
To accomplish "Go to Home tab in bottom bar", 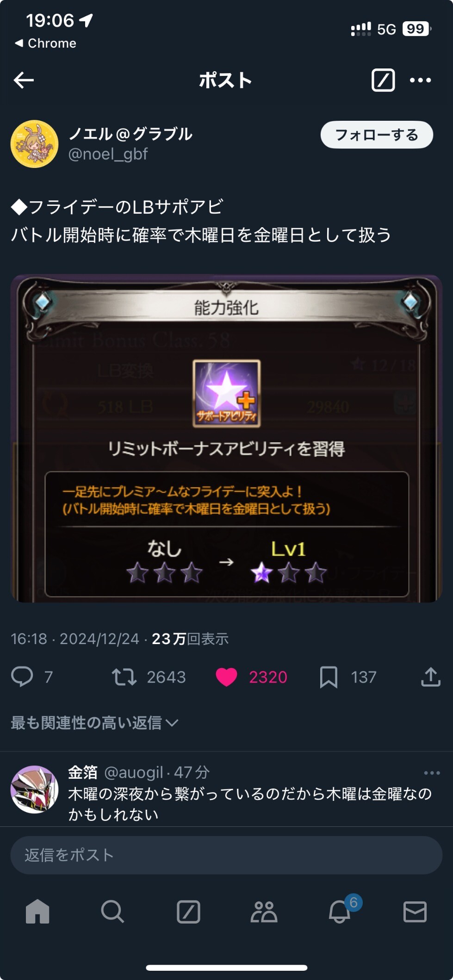I will click(37, 911).
